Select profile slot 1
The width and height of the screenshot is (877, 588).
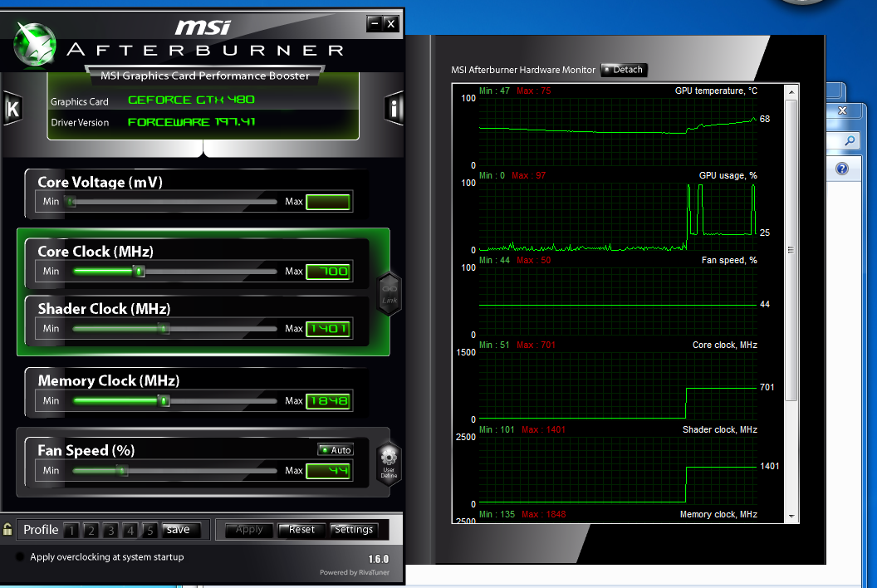(x=71, y=530)
